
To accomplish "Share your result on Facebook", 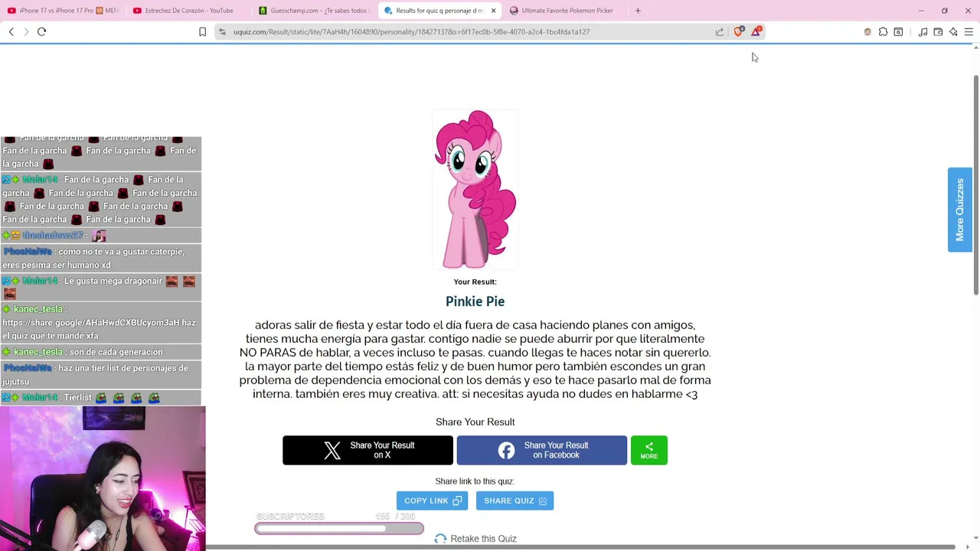I will tap(542, 450).
